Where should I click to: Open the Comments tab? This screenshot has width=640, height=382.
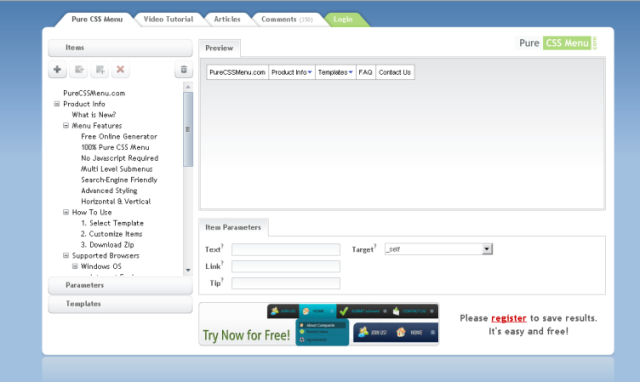click(x=287, y=19)
